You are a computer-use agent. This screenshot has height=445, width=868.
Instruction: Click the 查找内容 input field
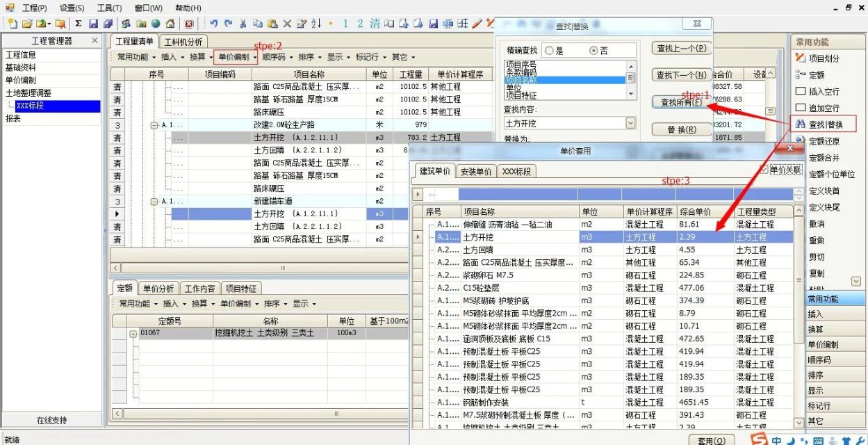pyautogui.click(x=564, y=123)
